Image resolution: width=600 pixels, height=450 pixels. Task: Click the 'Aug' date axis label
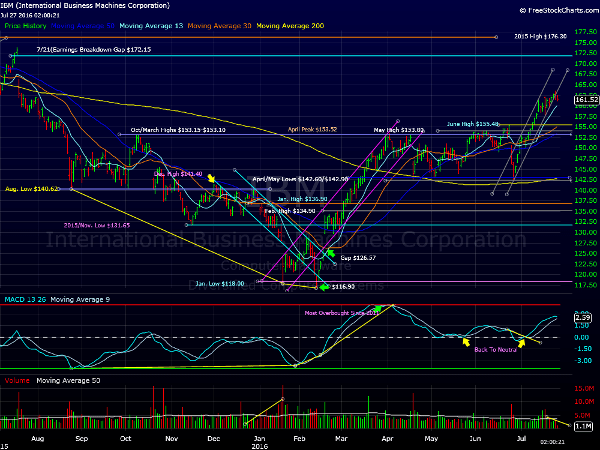(x=37, y=439)
